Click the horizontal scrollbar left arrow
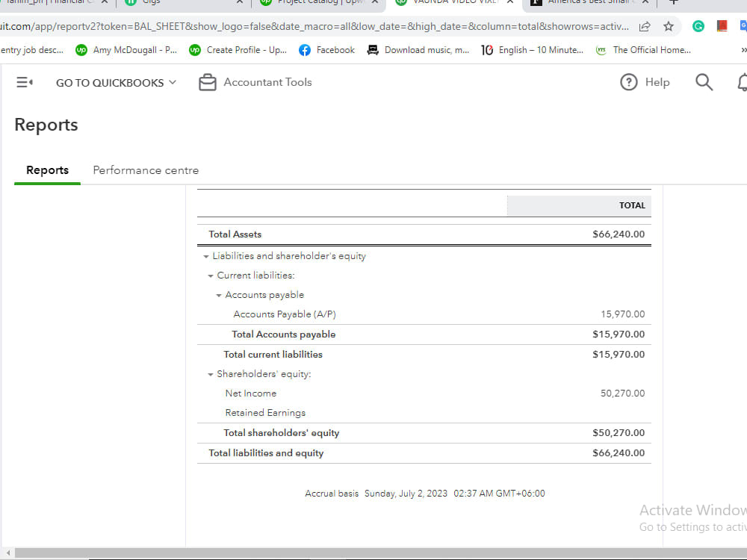This screenshot has height=560, width=747. click(7, 553)
